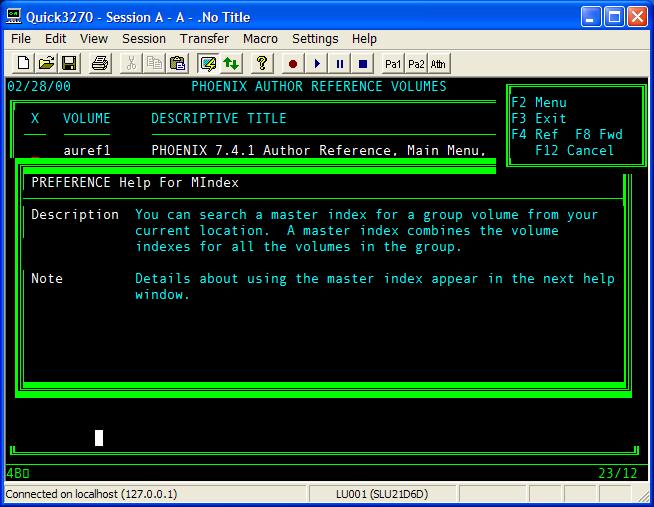This screenshot has height=507, width=654.
Task: Click the 4B status indicator at bottom left
Action: point(18,473)
